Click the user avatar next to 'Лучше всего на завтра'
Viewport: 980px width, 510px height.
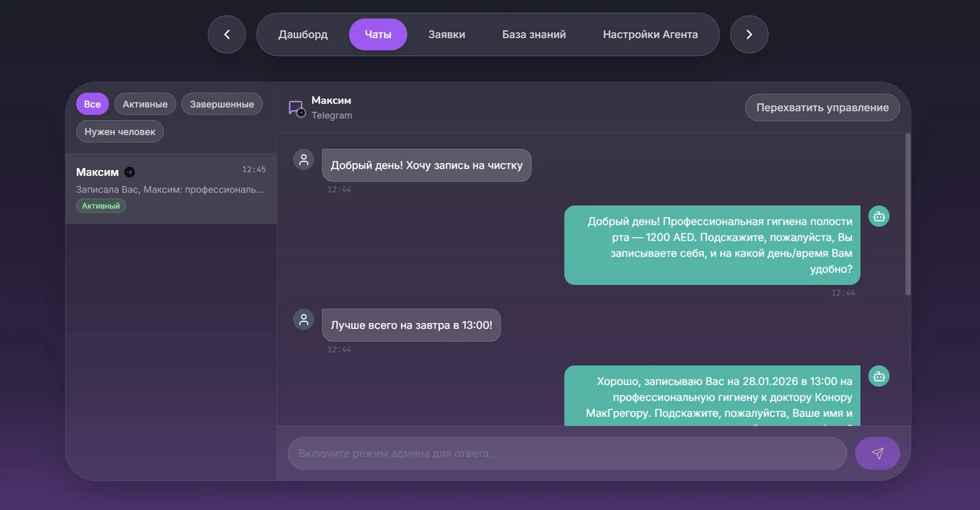coord(304,319)
